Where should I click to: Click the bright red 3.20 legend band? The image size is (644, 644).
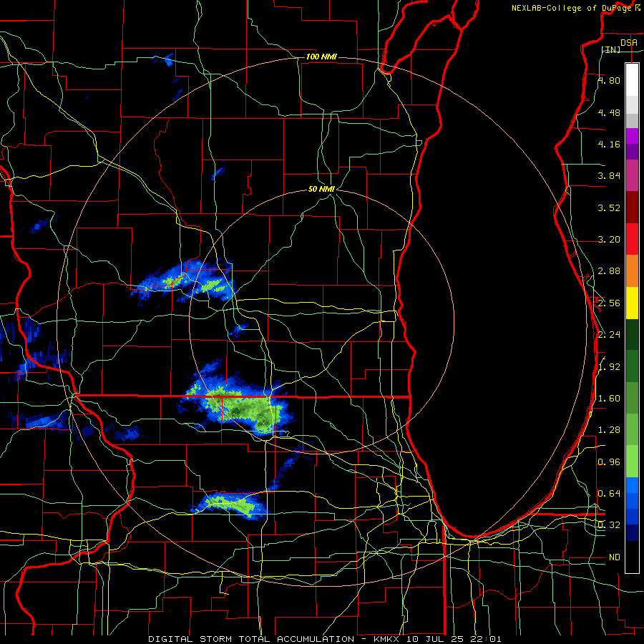point(632,239)
